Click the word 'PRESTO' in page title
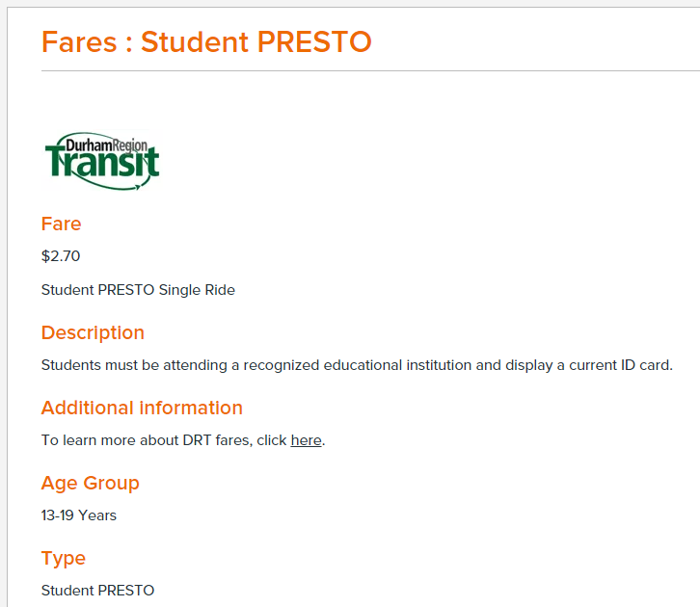Image resolution: width=700 pixels, height=607 pixels. tap(314, 42)
